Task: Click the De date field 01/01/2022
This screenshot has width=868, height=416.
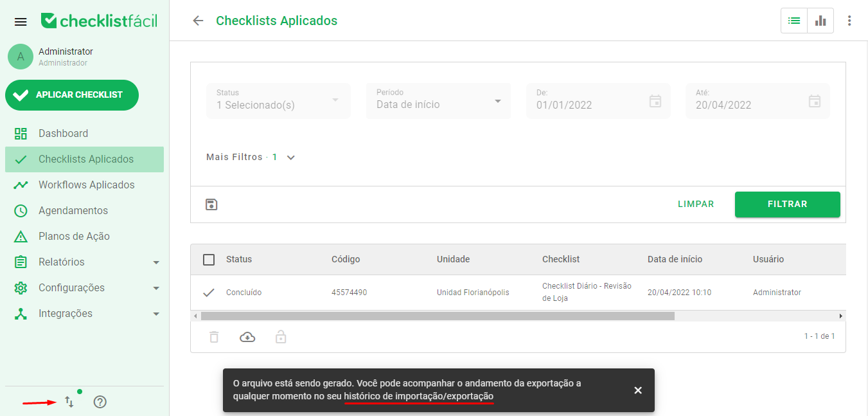Action: tap(598, 101)
